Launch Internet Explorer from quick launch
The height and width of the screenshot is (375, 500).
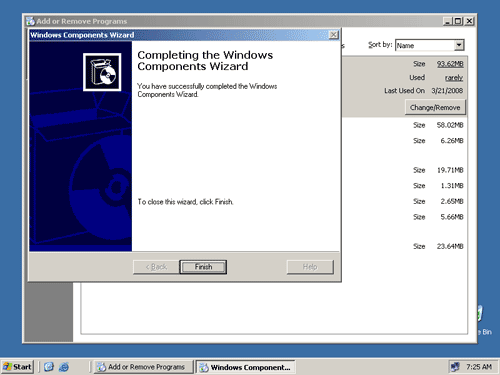(64, 367)
